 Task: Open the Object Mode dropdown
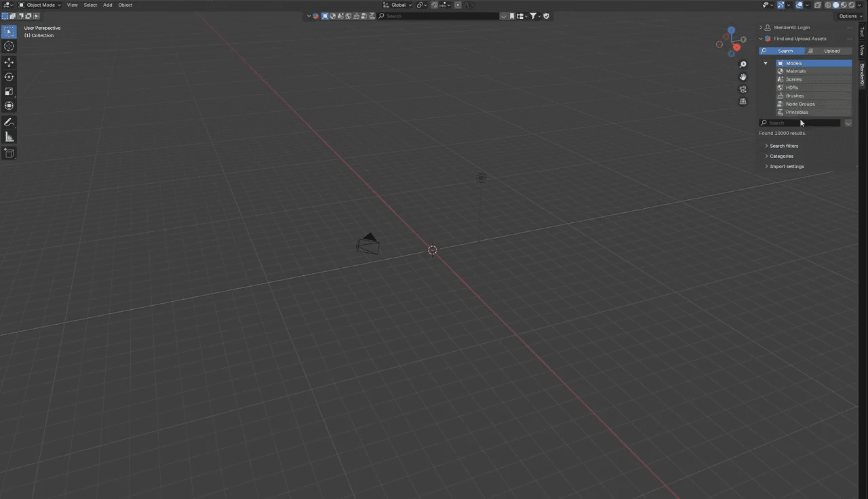pyautogui.click(x=41, y=5)
